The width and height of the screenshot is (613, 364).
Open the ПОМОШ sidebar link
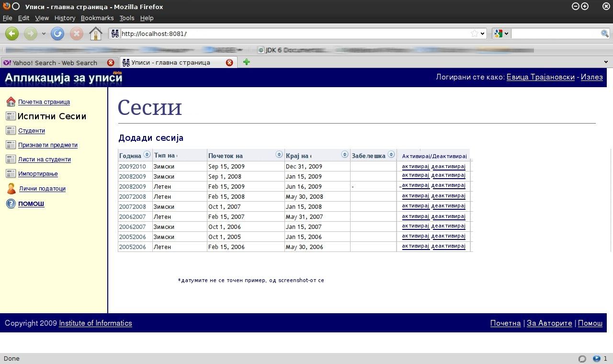[31, 204]
